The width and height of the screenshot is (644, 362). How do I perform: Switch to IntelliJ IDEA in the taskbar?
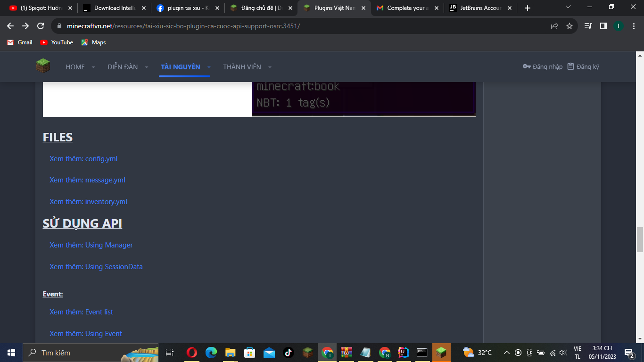(x=403, y=353)
